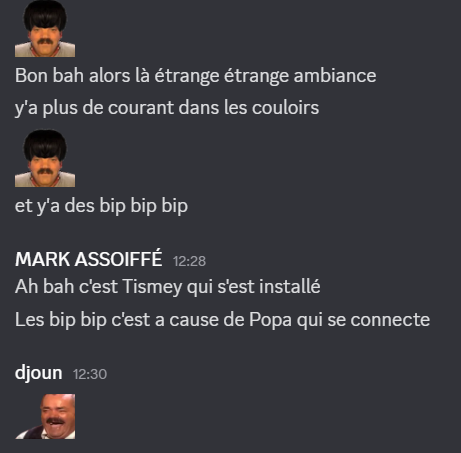Select the message 'Les bip bip c'est a cause de Popa'
The height and width of the screenshot is (453, 461).
coord(222,320)
